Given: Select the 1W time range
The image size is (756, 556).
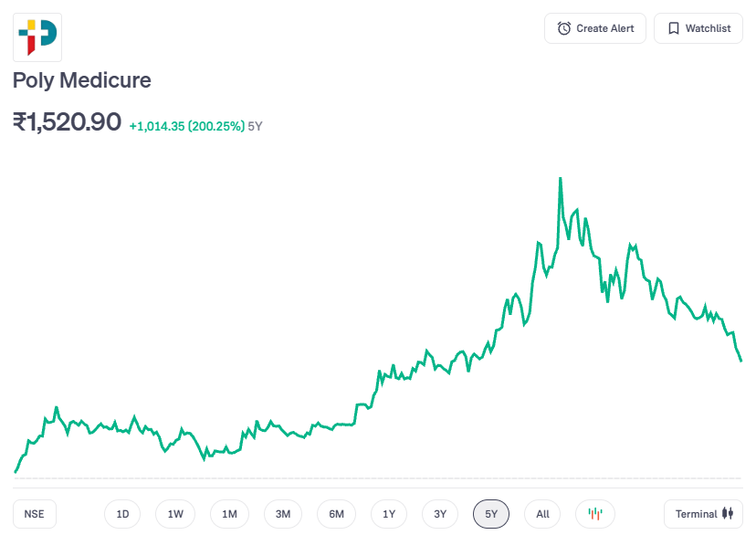Looking at the screenshot, I should coord(175,514).
